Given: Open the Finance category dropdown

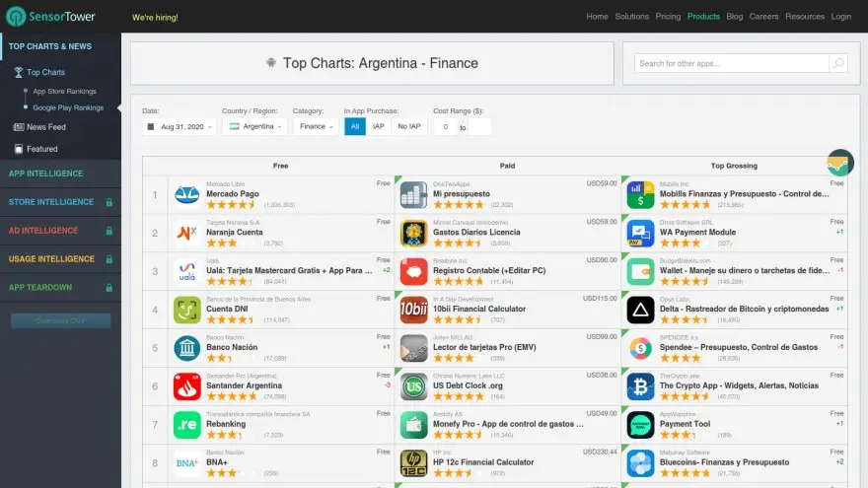Looking at the screenshot, I should (x=316, y=127).
